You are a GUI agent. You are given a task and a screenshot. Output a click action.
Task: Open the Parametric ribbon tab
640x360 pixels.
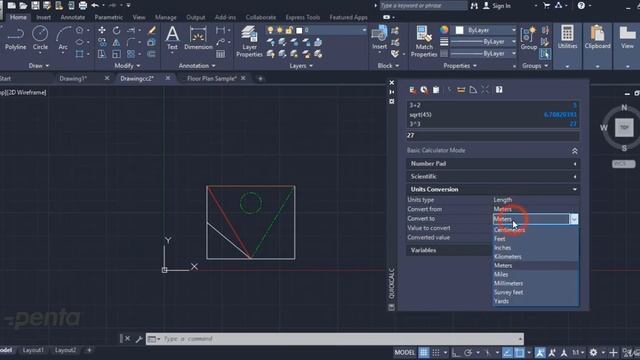(x=109, y=18)
